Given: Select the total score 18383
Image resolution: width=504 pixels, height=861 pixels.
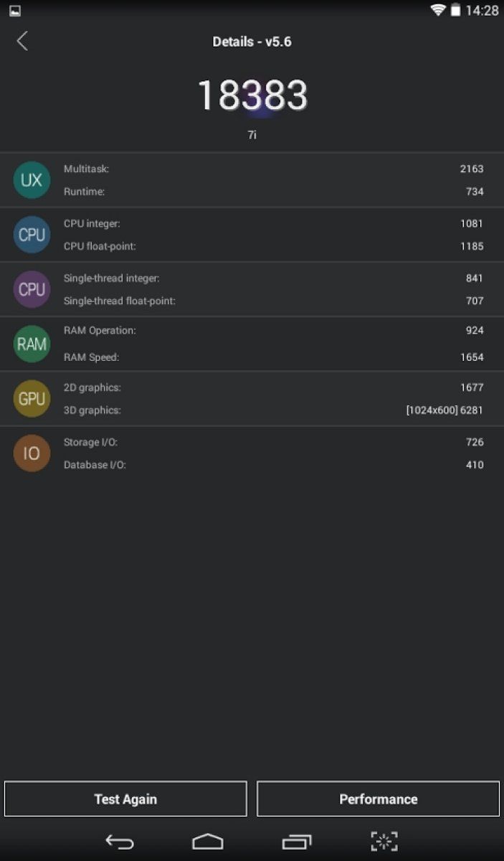Looking at the screenshot, I should click(252, 95).
